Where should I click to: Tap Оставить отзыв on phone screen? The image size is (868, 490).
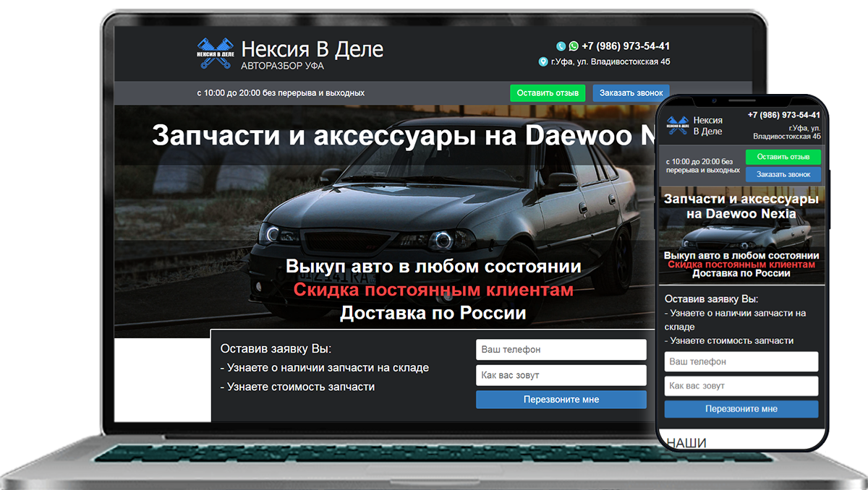(x=783, y=157)
